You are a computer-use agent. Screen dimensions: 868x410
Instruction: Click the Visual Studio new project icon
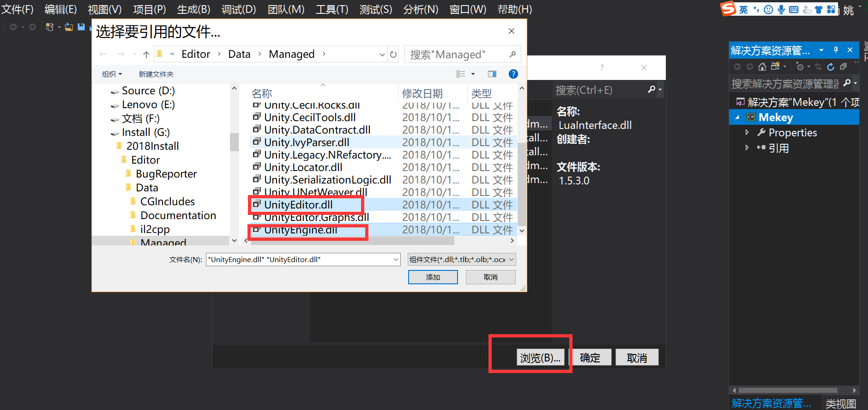(x=49, y=27)
